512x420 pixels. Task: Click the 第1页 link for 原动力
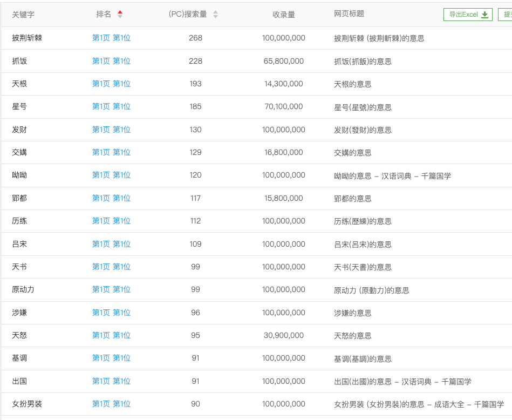[x=100, y=289]
